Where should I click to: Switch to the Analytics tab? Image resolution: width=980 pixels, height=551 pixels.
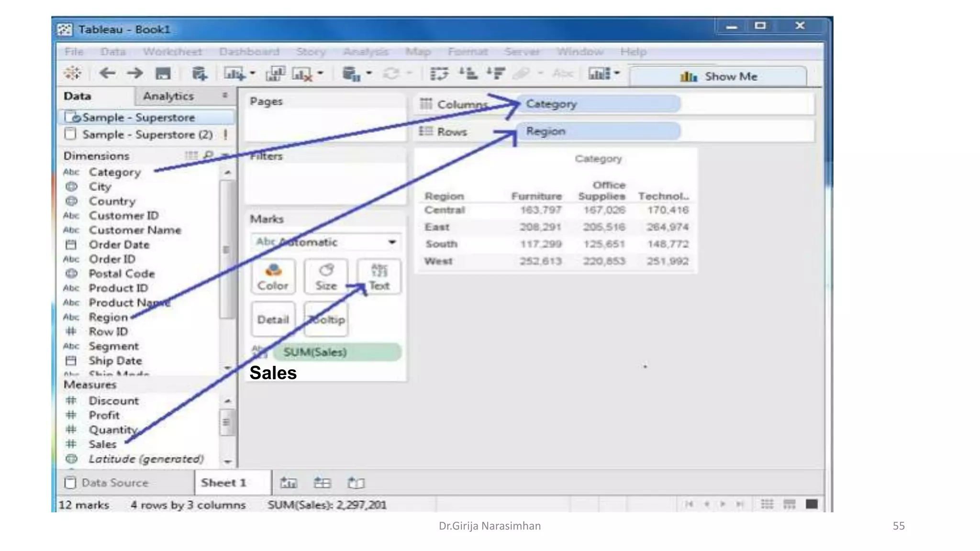168,96
